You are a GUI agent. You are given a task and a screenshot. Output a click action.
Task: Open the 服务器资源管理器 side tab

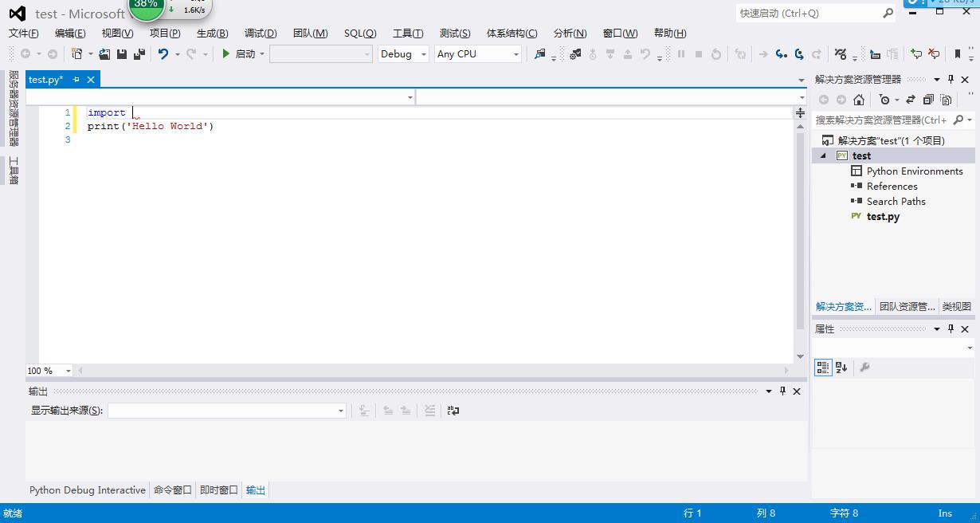(13, 108)
